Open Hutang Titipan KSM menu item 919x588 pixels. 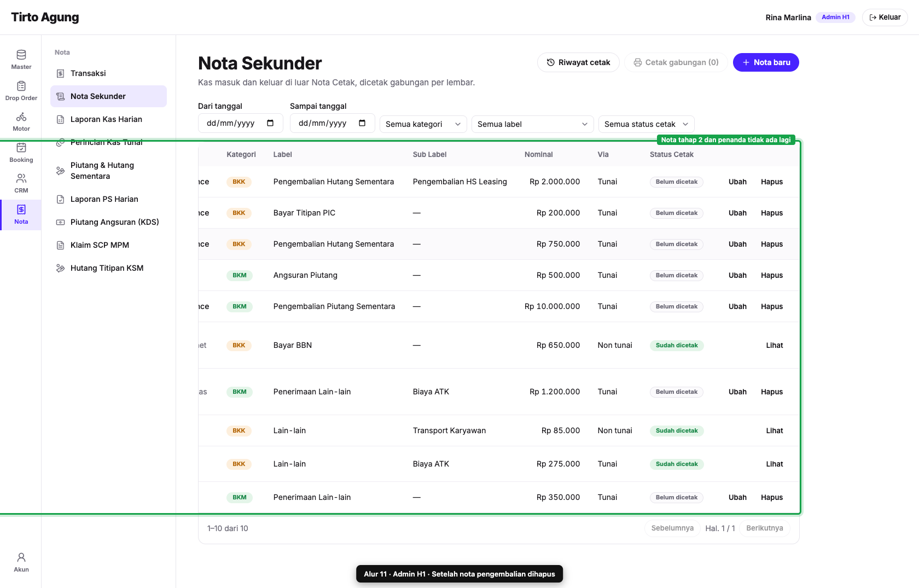108,268
